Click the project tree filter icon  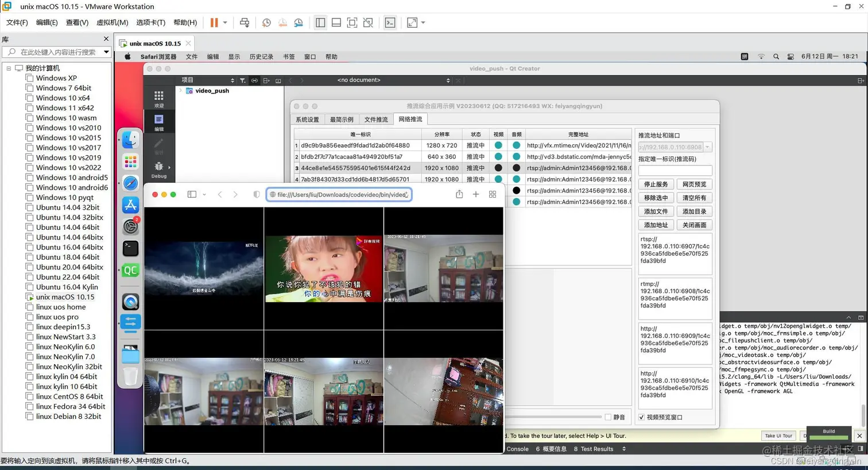click(x=242, y=80)
